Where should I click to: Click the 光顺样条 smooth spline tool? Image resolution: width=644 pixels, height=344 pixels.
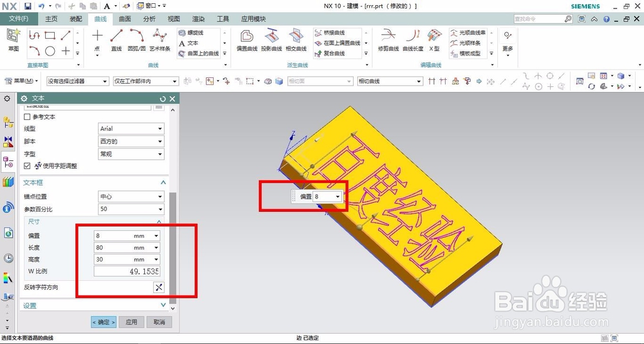tap(466, 43)
